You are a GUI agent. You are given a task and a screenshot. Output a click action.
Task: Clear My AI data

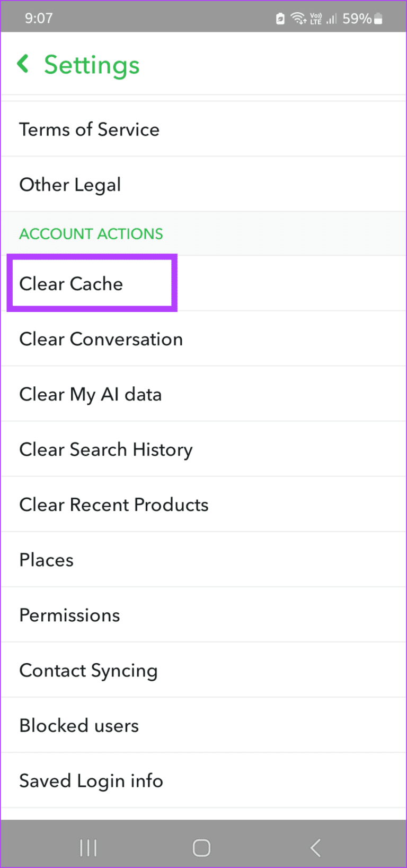click(x=90, y=394)
